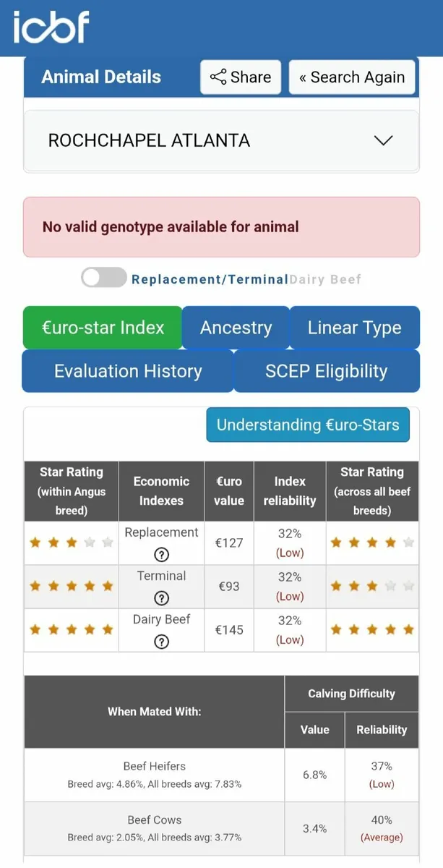The image size is (443, 868).
Task: Open Understanding €uro-Stars guide
Action: [308, 425]
